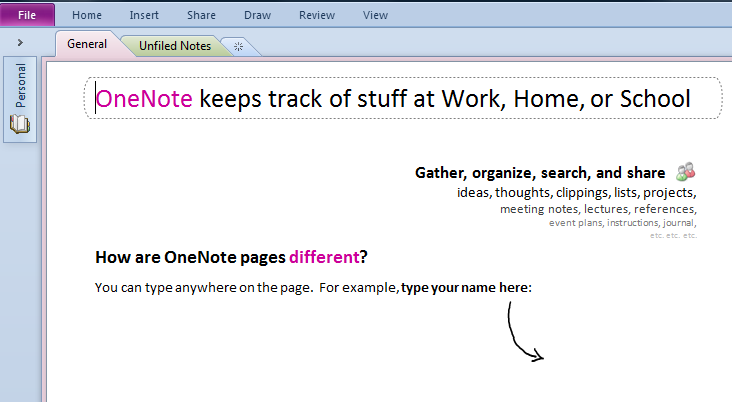This screenshot has width=732, height=402.
Task: Open the Insert ribbon tab
Action: [144, 15]
